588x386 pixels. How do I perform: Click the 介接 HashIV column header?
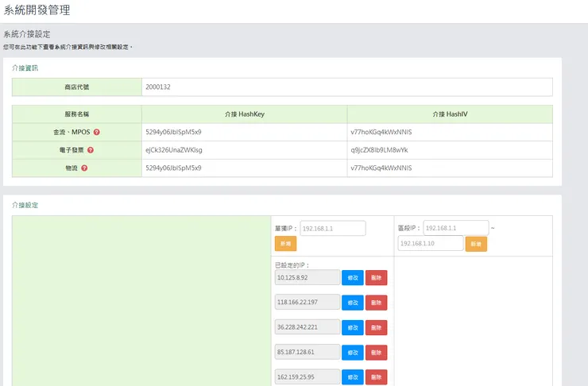[x=450, y=114]
